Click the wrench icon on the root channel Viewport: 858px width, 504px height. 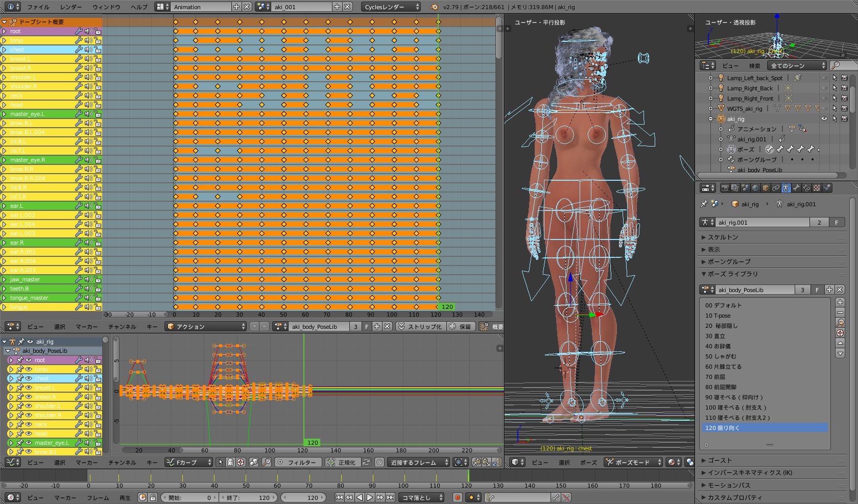79,31
